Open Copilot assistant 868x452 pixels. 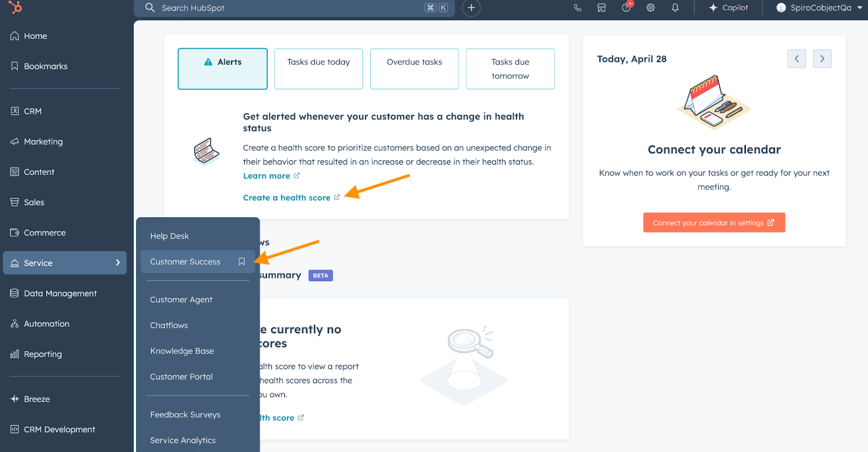[x=729, y=8]
